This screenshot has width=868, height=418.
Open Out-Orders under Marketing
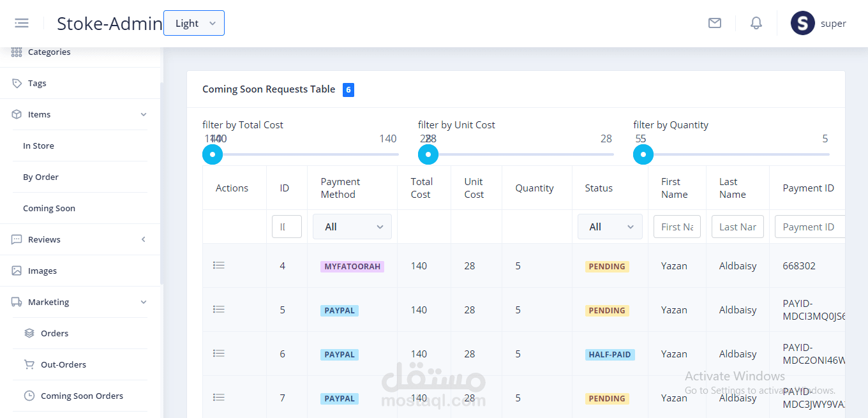[63, 364]
